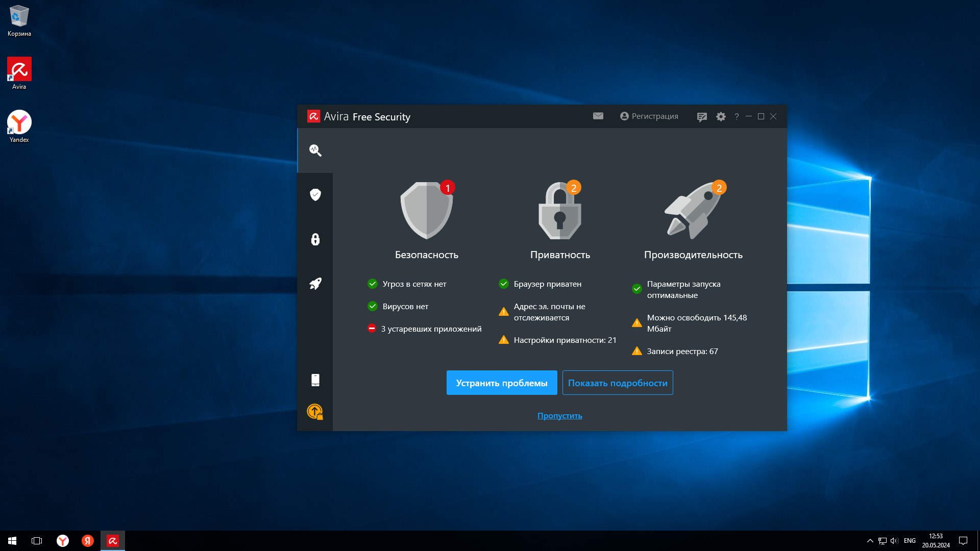Click the 3 устаревших приложений item
This screenshot has height=551, width=980.
(x=431, y=329)
